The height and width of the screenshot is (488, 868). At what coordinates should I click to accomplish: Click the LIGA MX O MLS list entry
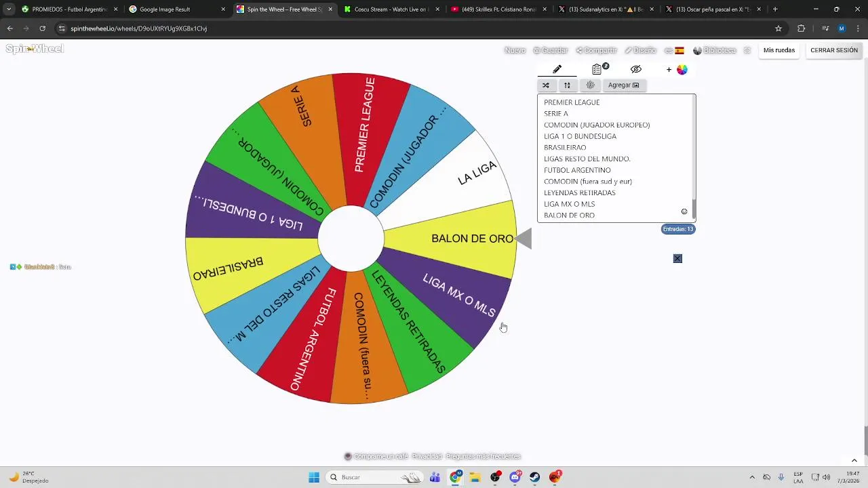(569, 204)
